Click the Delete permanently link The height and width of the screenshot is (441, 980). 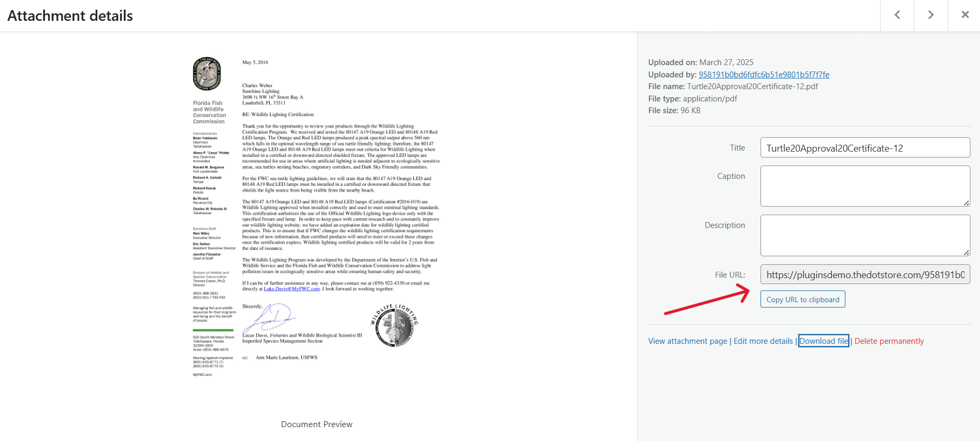(x=889, y=341)
